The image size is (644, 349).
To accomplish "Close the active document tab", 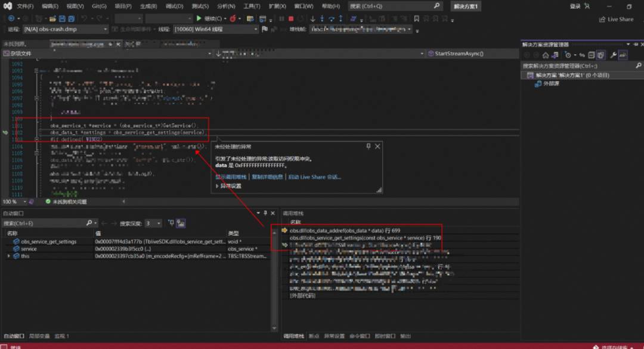I will pyautogui.click(x=118, y=44).
